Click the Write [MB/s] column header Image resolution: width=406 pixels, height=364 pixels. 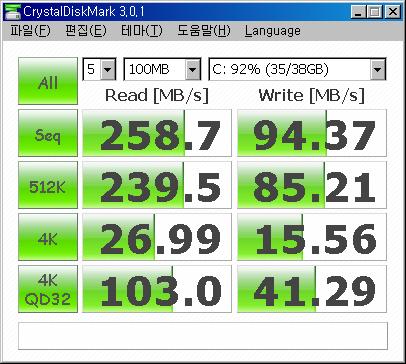311,96
